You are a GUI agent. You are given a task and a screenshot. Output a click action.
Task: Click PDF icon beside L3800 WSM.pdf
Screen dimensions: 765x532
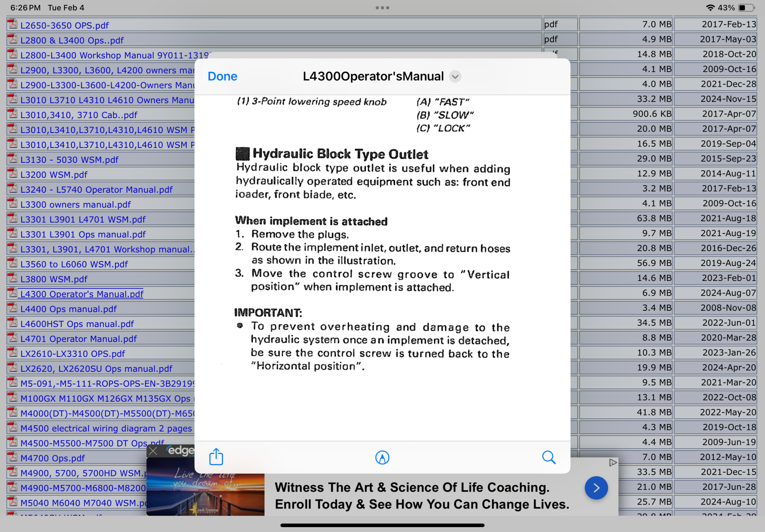click(x=13, y=278)
